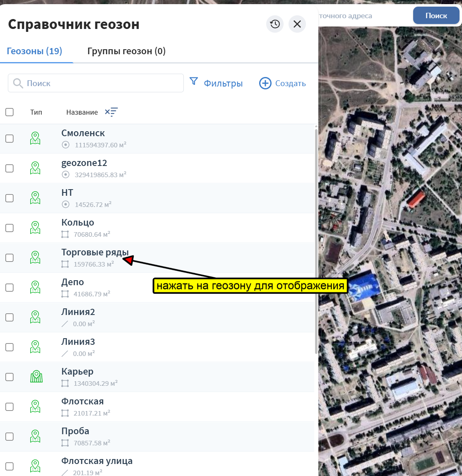The height and width of the screenshot is (476, 462).
Task: Close the geozone directory panel
Action: point(297,24)
